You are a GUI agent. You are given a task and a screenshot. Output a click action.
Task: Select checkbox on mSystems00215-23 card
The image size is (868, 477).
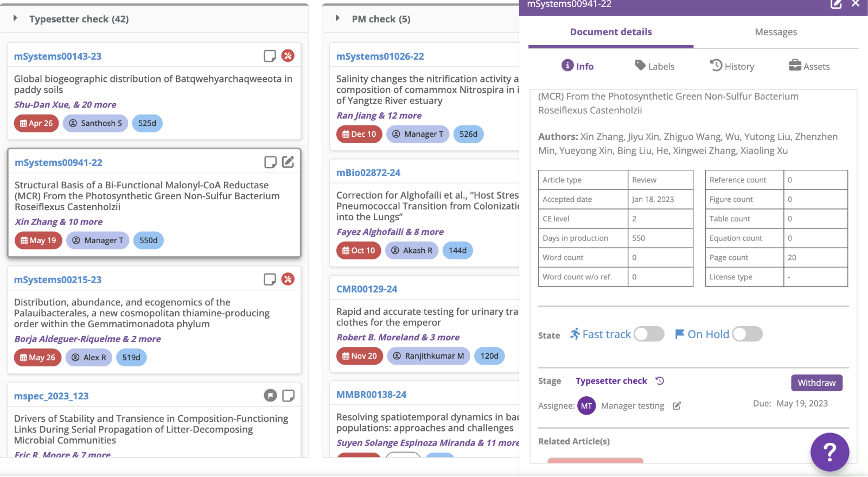pyautogui.click(x=270, y=279)
